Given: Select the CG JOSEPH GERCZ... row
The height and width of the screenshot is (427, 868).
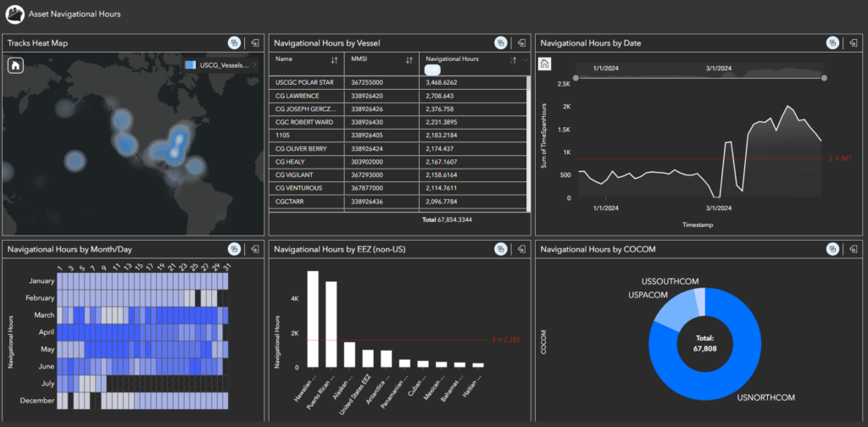Looking at the screenshot, I should point(398,109).
